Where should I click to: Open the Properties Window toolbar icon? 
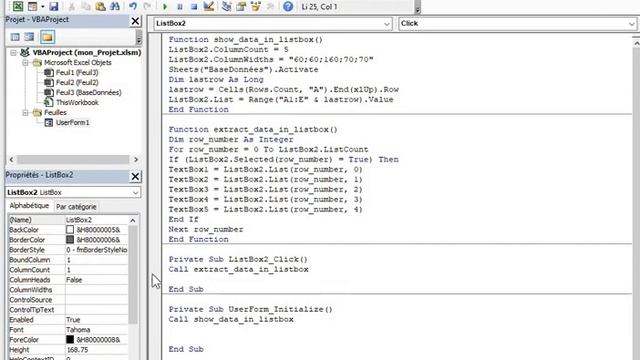click(x=241, y=6)
